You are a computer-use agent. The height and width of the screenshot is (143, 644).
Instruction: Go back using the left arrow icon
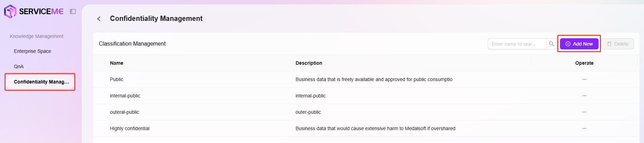(99, 19)
